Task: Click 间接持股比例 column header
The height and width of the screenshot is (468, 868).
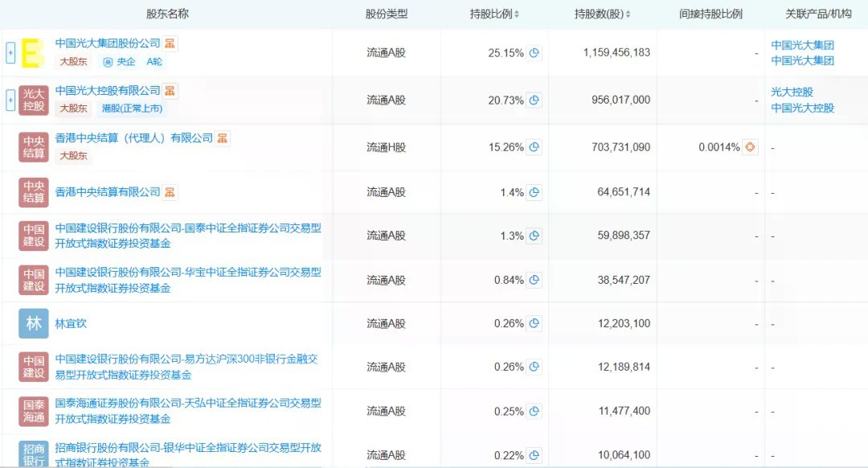Action: [710, 14]
